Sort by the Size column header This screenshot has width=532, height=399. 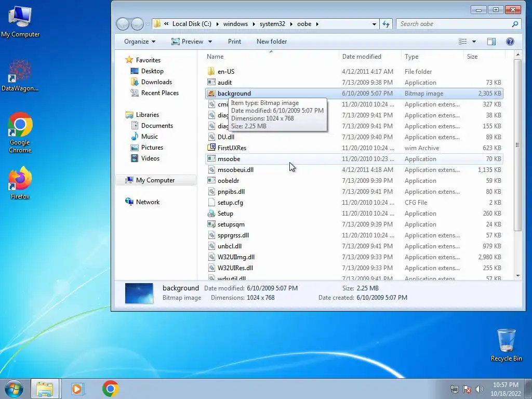point(484,57)
